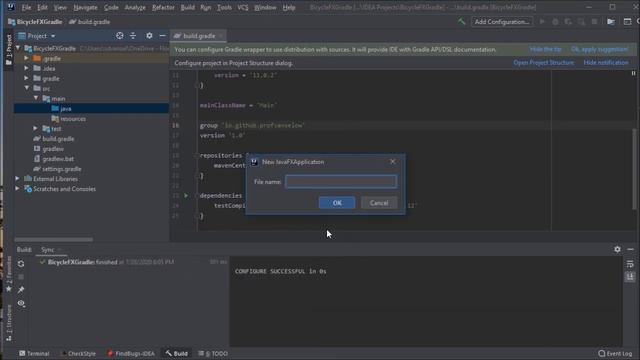Viewport: 640px width, 360px height.
Task: Expand the gradle folder
Action: [27, 78]
